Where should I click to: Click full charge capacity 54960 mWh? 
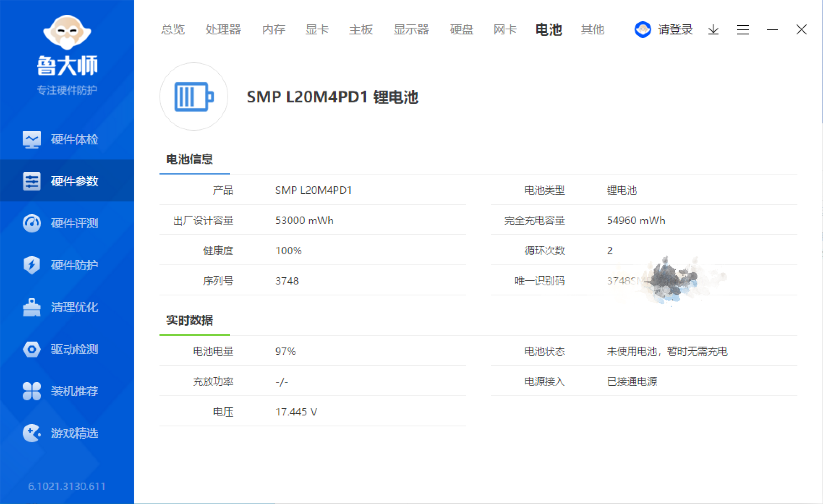pyautogui.click(x=636, y=220)
